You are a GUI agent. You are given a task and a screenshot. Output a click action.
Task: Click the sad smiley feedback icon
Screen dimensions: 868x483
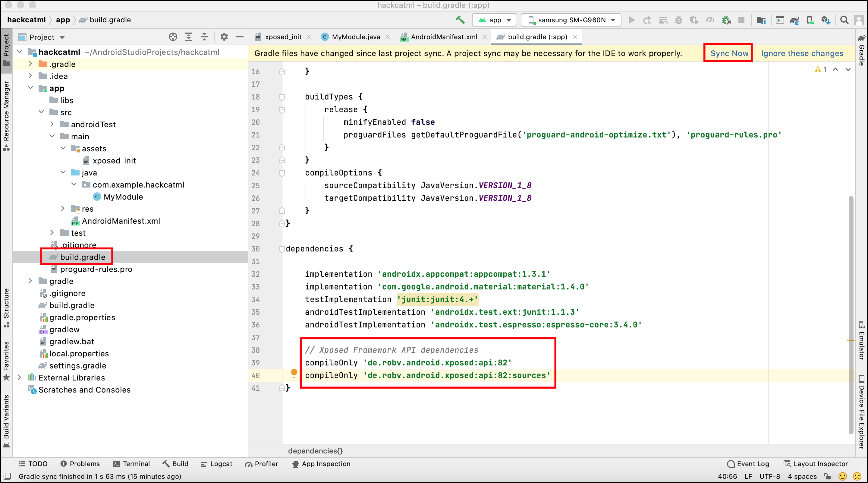(857, 476)
